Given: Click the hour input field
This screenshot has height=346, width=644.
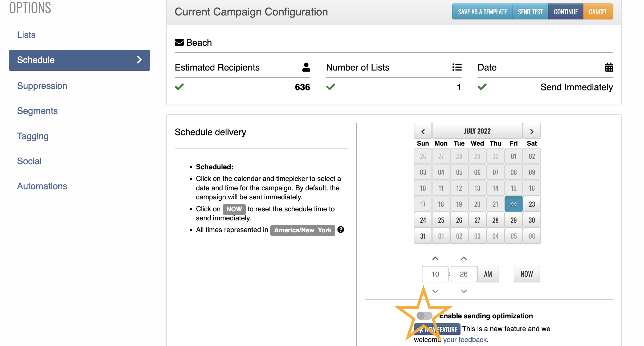Looking at the screenshot, I should click(x=435, y=274).
